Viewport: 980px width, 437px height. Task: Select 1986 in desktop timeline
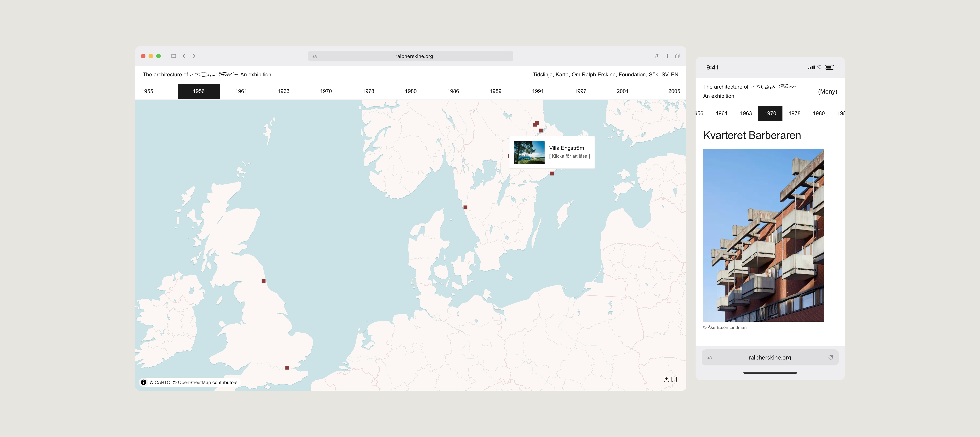[x=453, y=91]
